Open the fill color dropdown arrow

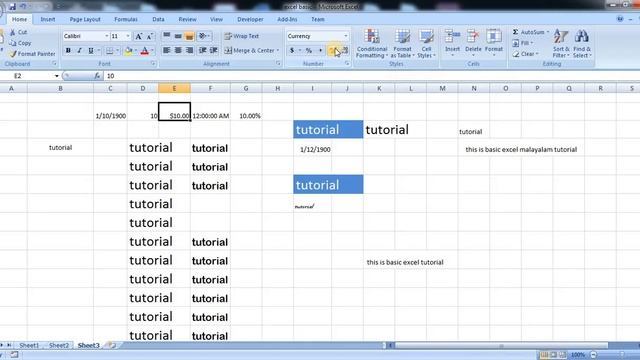[135, 51]
